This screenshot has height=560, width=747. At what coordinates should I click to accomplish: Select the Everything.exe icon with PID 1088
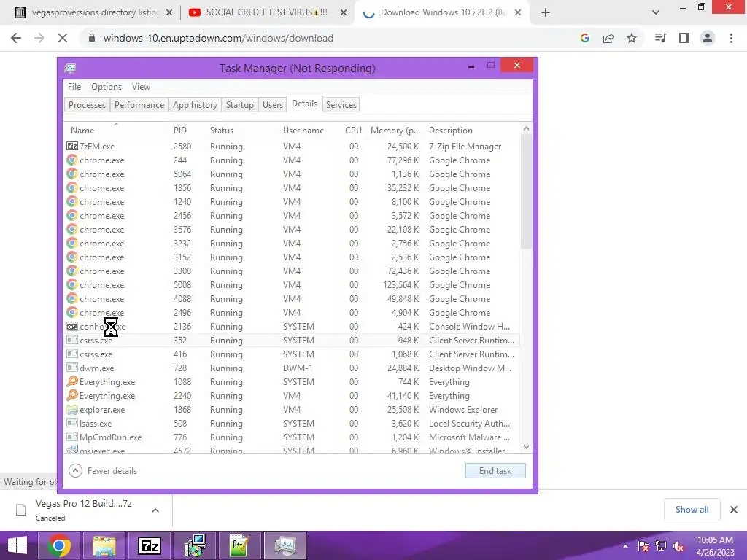(x=72, y=381)
